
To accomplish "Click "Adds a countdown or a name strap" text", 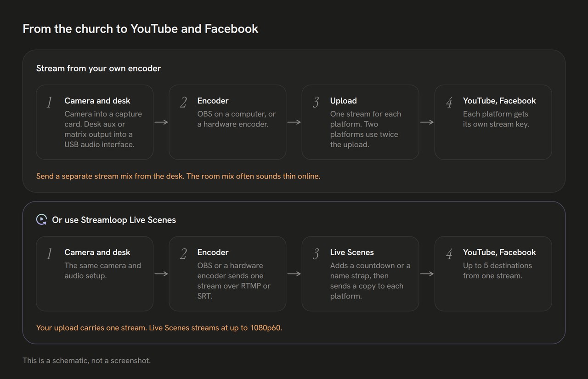I will 370,281.
